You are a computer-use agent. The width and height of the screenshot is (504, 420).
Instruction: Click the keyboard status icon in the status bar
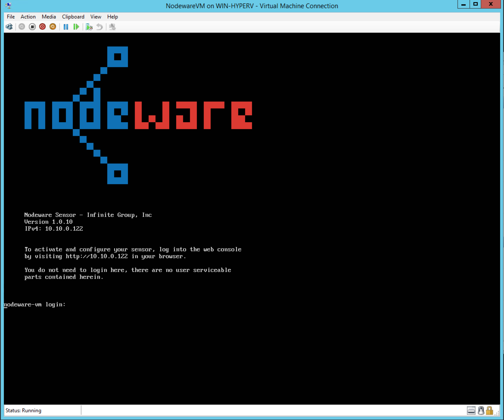471,410
